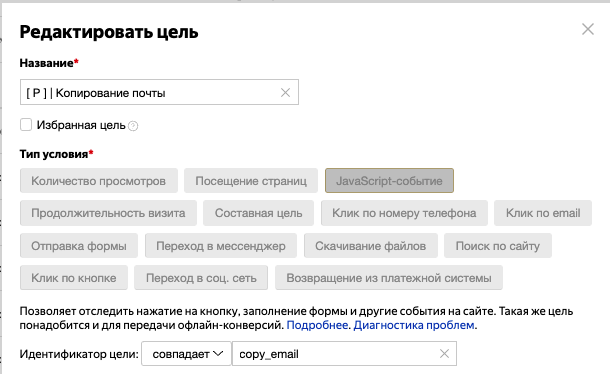Enable the Избранная цель checkbox
Viewport: 610px width, 374px height.
(x=26, y=125)
